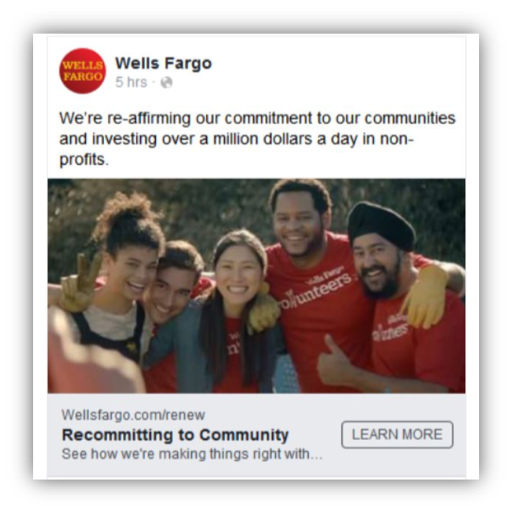The image size is (510, 510).
Task: Click the LEARN MORE button
Action: point(397,435)
